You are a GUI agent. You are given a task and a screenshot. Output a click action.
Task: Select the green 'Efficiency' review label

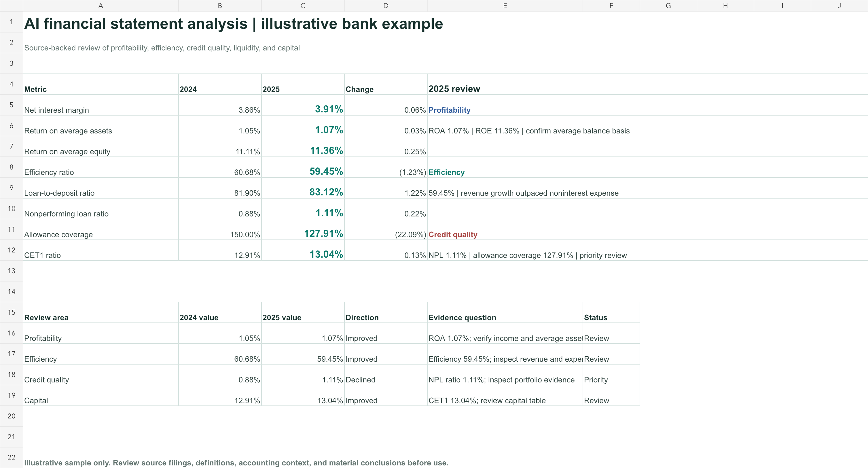(x=446, y=172)
